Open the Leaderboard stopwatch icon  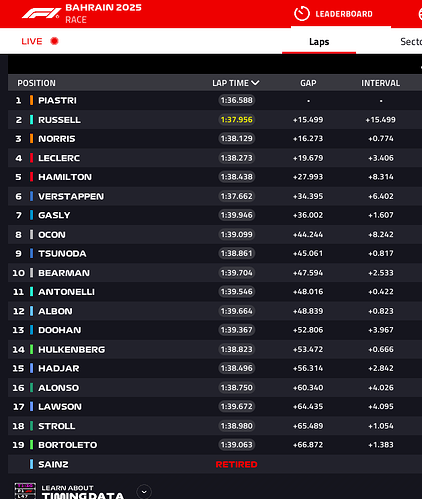(302, 14)
